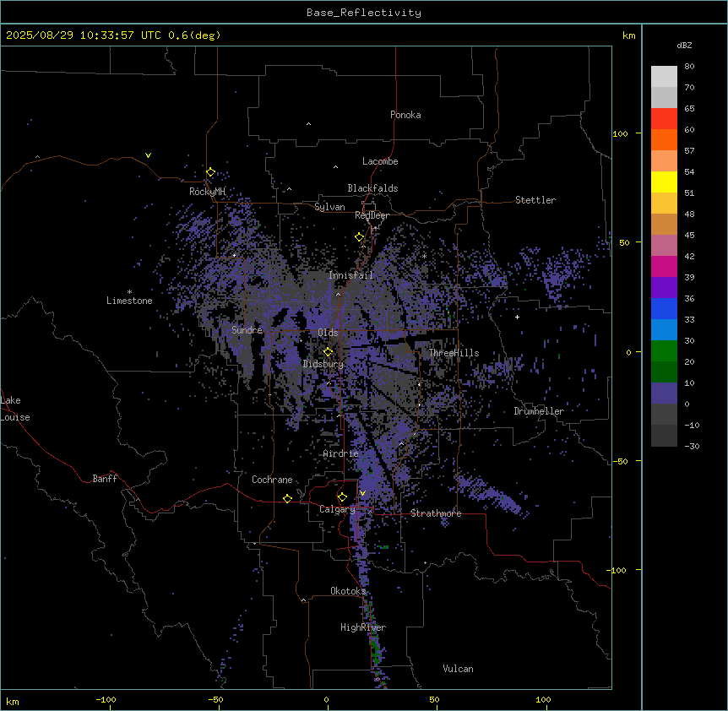This screenshot has width=728, height=711.
Task: Click the dBZ legend heading
Action: coord(684,46)
